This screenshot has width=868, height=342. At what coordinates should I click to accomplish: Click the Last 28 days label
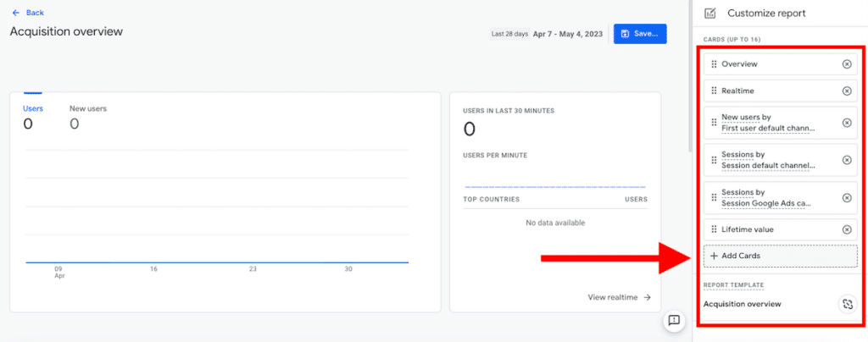coord(509,34)
